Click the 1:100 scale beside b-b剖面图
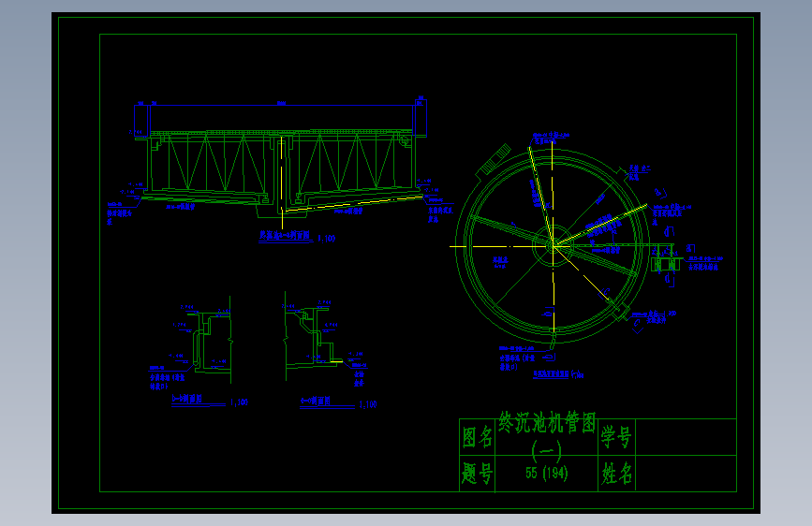The height and width of the screenshot is (526, 812). point(239,402)
